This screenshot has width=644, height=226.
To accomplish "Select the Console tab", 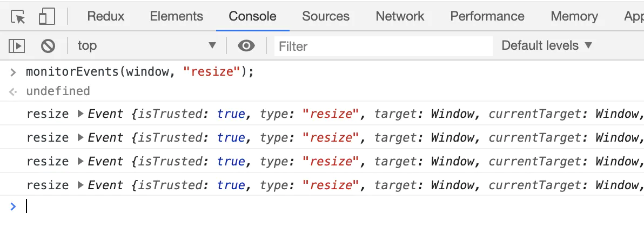I will tap(252, 16).
